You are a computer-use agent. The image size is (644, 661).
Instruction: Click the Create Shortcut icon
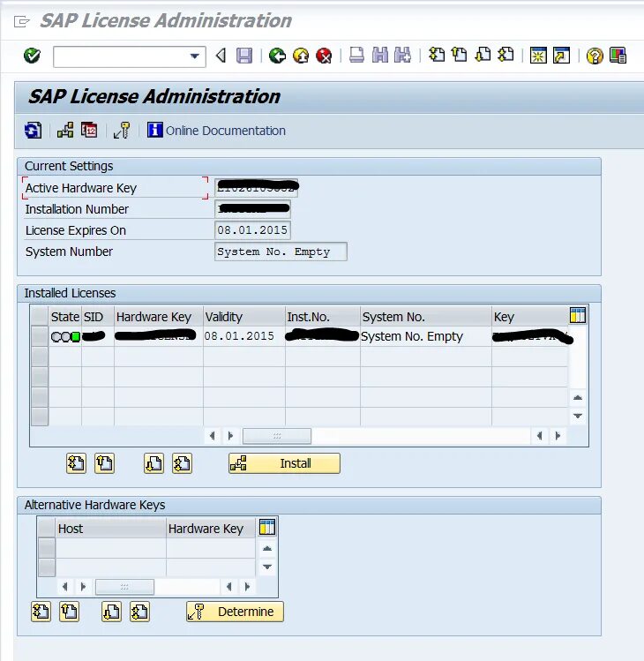[561, 56]
